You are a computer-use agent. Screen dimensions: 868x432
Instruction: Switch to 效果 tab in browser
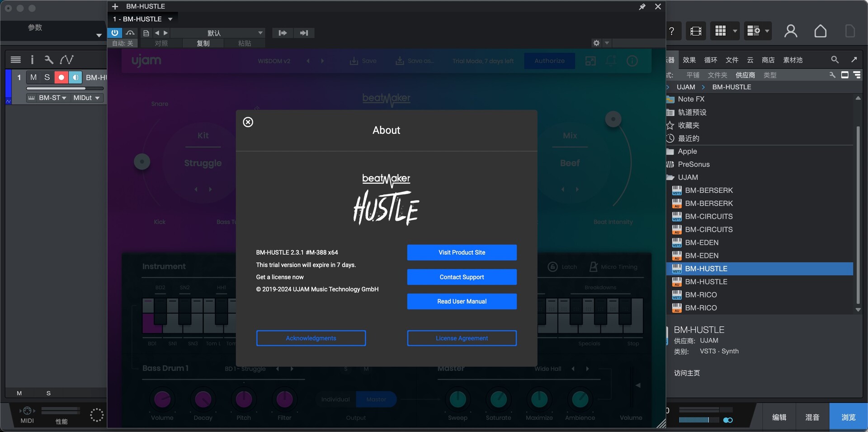(689, 60)
